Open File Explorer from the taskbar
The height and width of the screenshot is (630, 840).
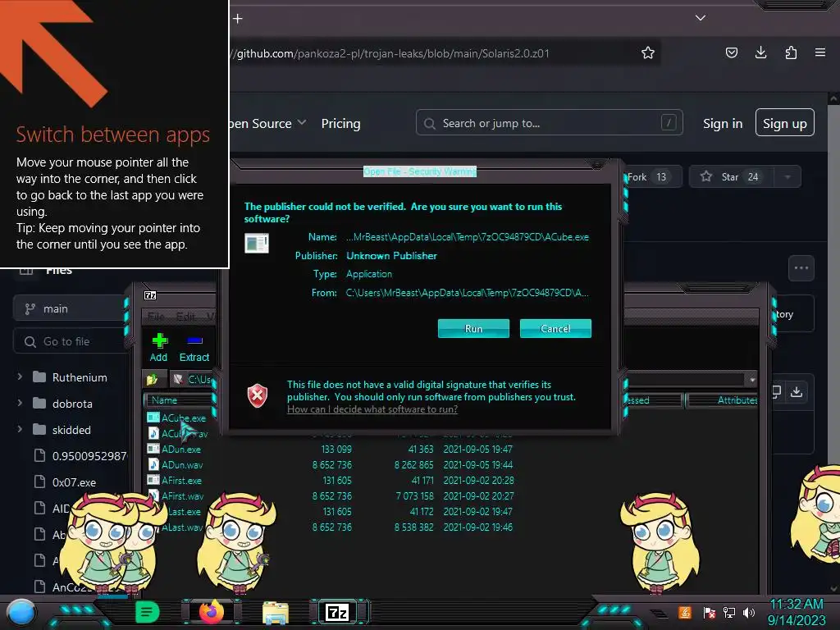pyautogui.click(x=276, y=613)
